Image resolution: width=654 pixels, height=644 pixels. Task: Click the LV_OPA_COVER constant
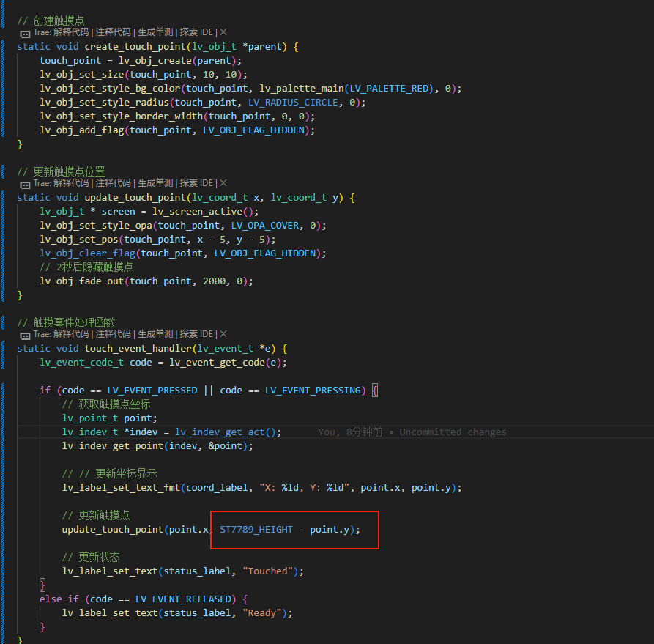(x=265, y=226)
